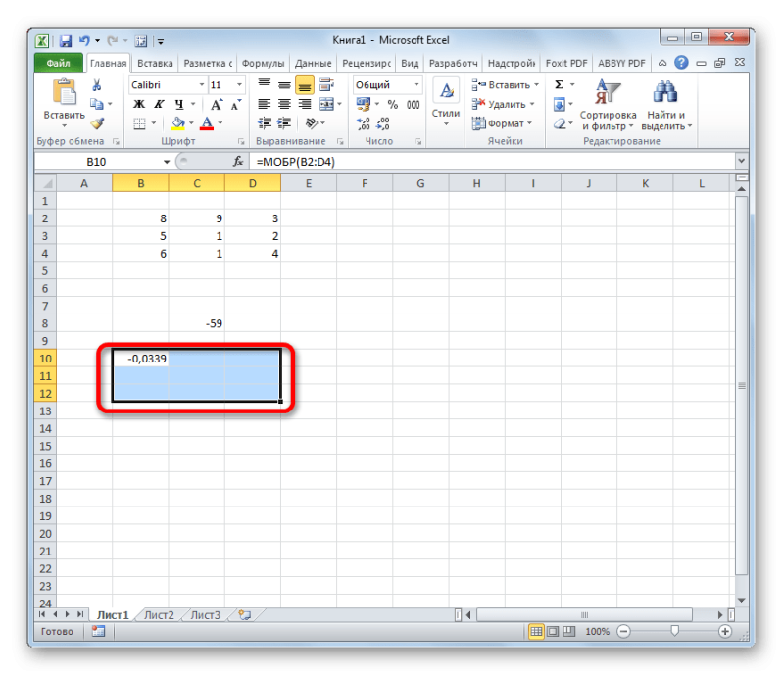This screenshot has width=784, height=676.
Task: Apply percent style format
Action: [x=393, y=104]
